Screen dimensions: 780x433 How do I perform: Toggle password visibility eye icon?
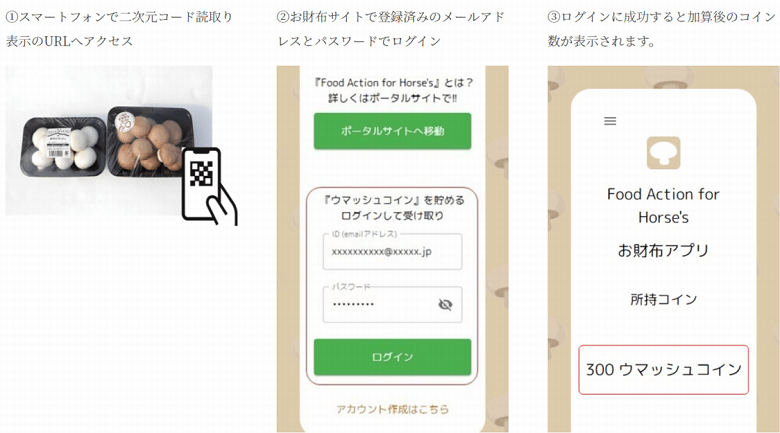coord(445,304)
